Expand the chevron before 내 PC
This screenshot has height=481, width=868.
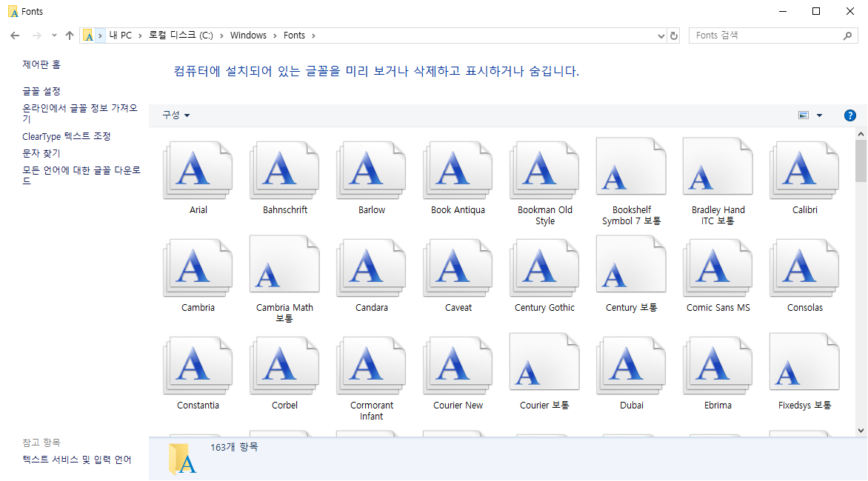click(x=100, y=36)
